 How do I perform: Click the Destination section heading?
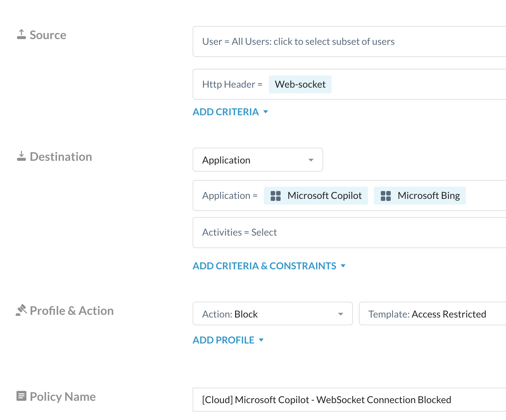pyautogui.click(x=61, y=156)
